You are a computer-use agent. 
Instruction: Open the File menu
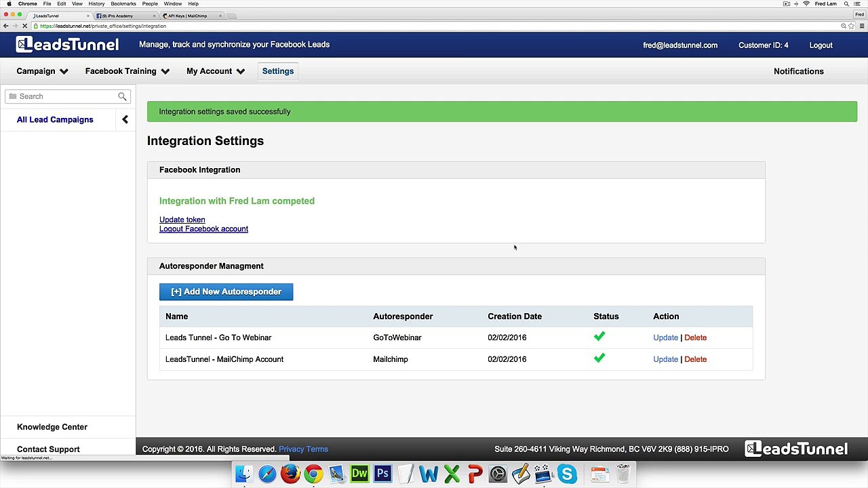tap(47, 4)
